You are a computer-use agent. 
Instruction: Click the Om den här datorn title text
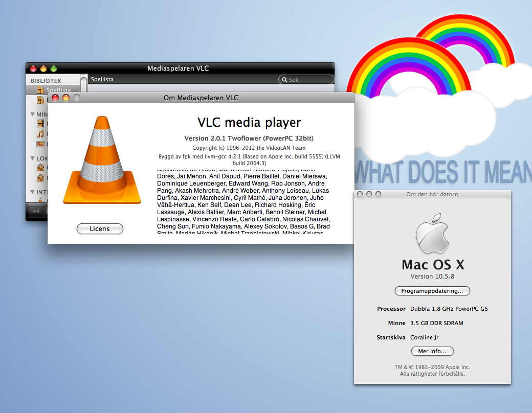[x=432, y=194]
